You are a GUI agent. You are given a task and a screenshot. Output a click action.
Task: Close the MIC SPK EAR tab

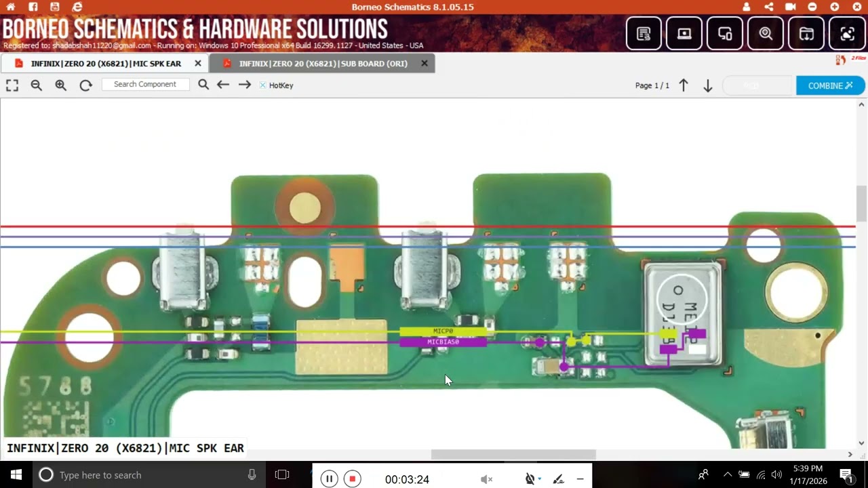click(x=198, y=63)
